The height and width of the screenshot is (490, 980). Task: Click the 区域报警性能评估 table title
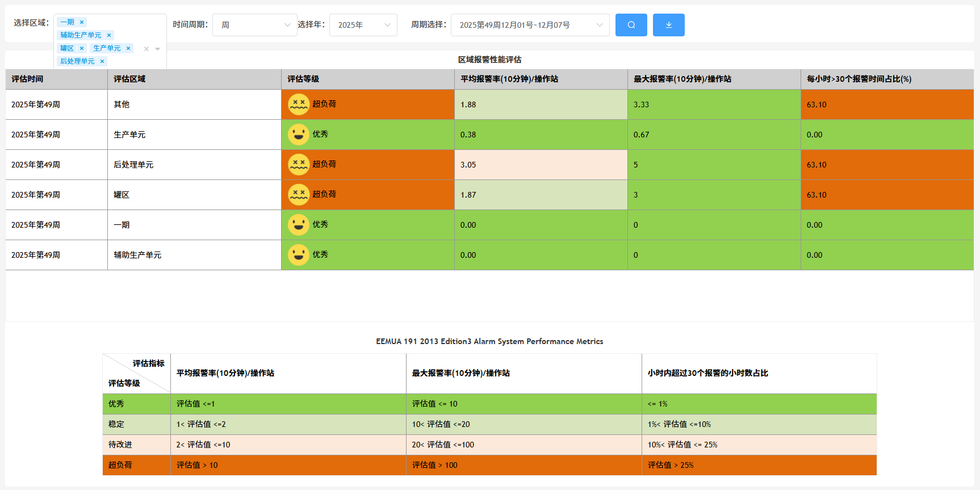click(x=490, y=60)
